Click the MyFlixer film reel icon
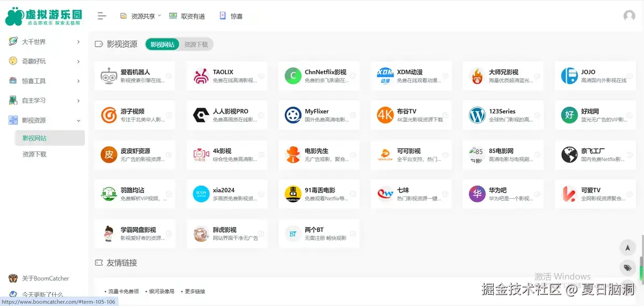 pos(293,115)
